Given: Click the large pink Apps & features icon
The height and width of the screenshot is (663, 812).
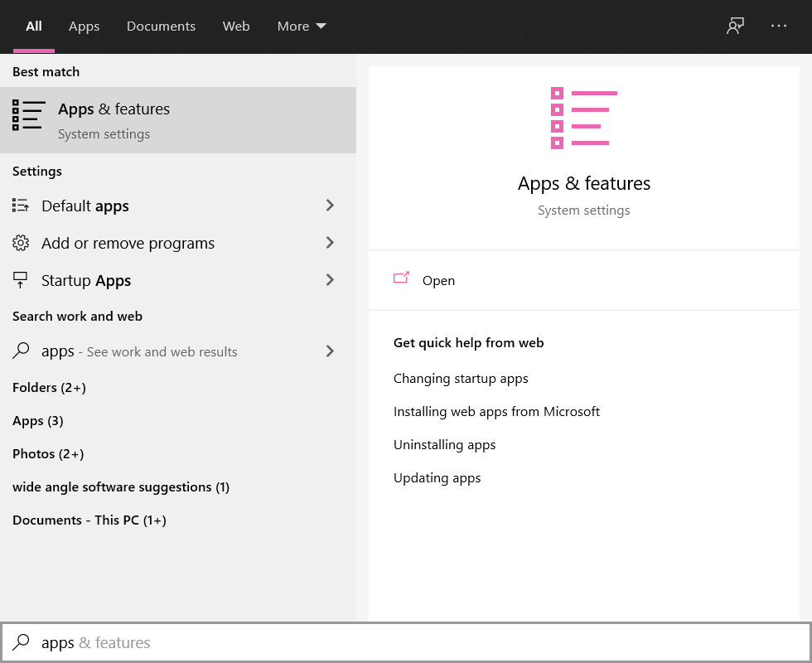Looking at the screenshot, I should coord(583,118).
